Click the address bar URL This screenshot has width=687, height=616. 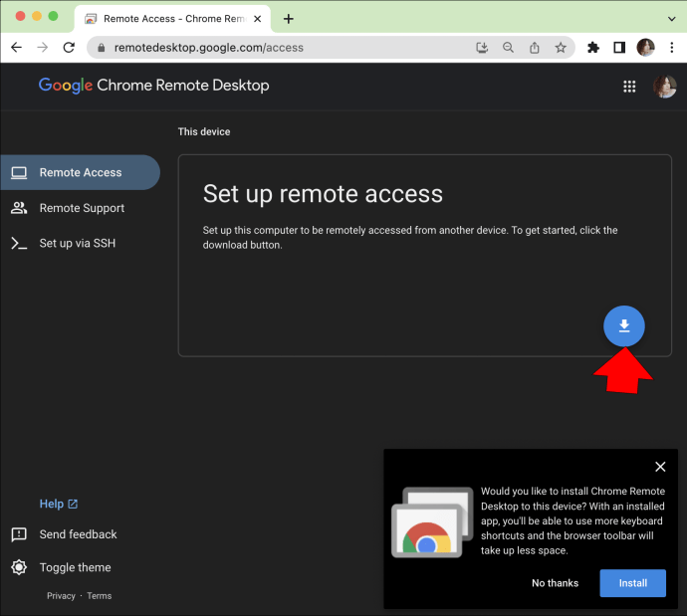pyautogui.click(x=208, y=48)
